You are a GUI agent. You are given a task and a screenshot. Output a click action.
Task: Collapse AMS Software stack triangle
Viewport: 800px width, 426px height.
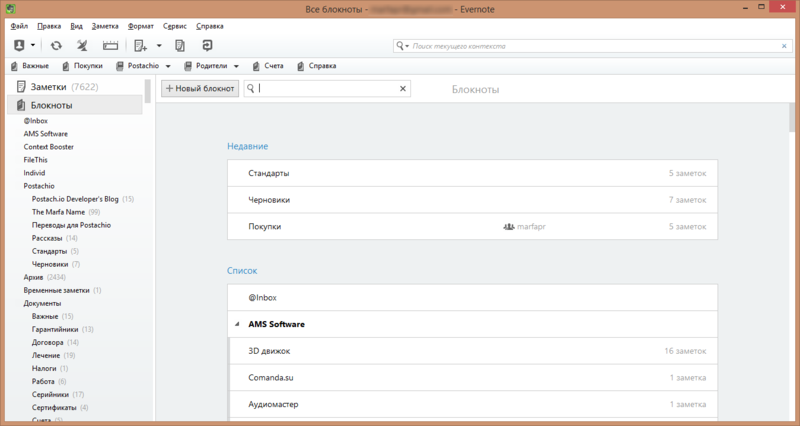point(237,324)
